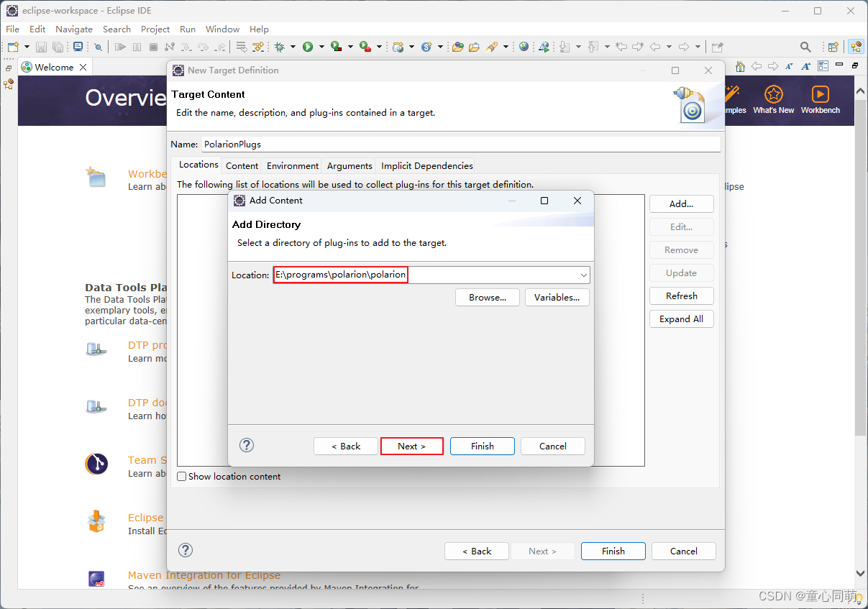Screen dimensions: 868x609
Task: Click the Run with Coverage icon
Action: point(336,47)
